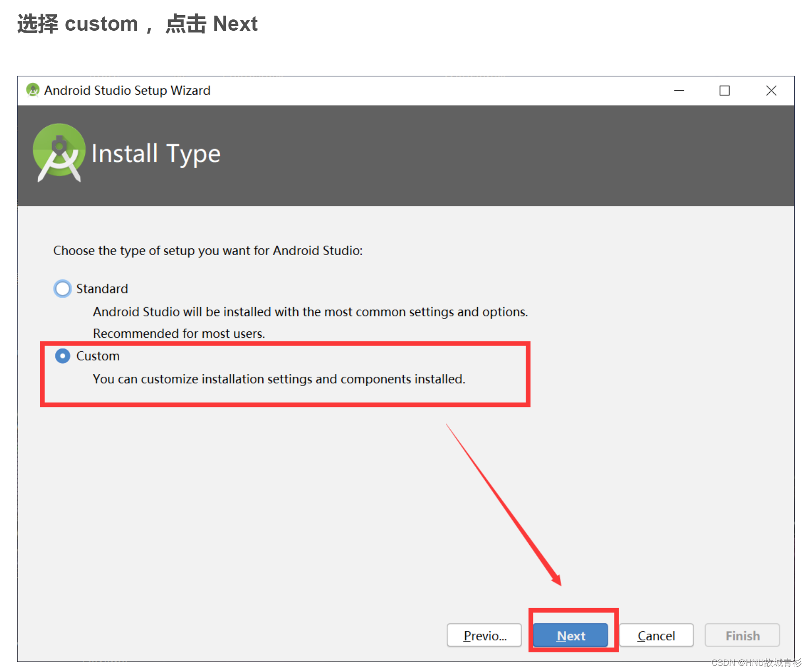The height and width of the screenshot is (672, 809).
Task: Click the 'Install Type' heading
Action: coord(156,154)
